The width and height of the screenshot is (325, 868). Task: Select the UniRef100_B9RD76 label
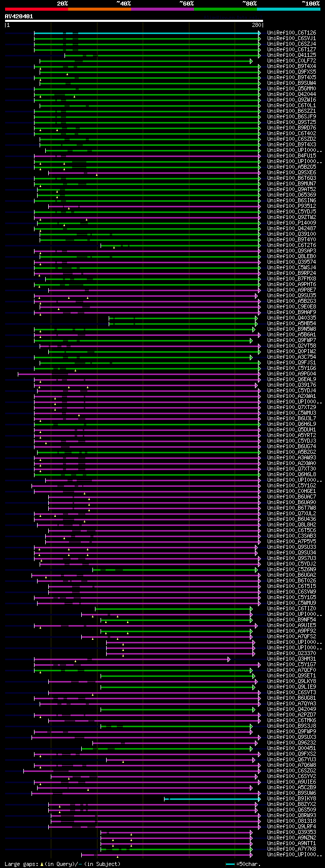(291, 128)
